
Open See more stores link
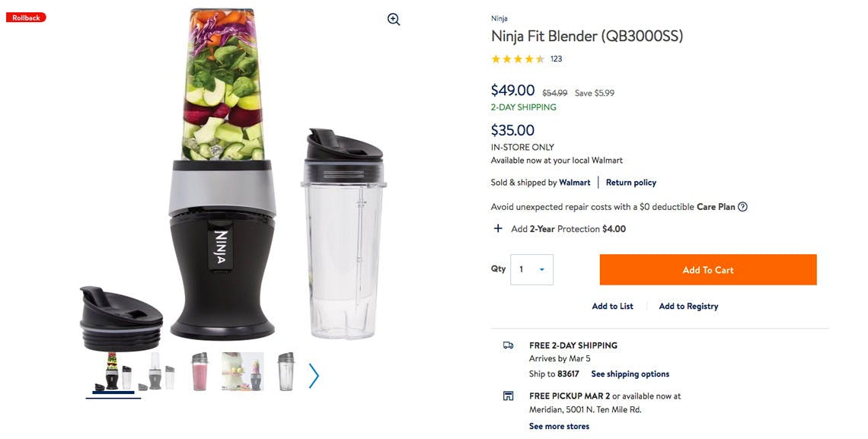coord(559,426)
